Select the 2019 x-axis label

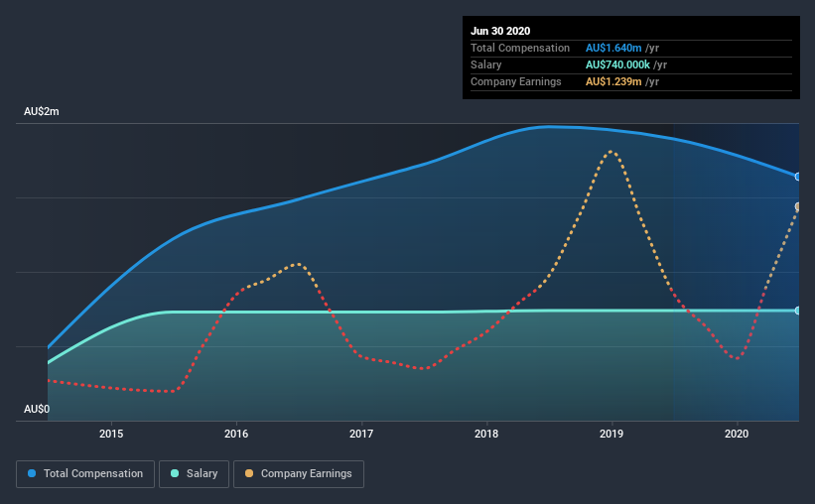(611, 434)
